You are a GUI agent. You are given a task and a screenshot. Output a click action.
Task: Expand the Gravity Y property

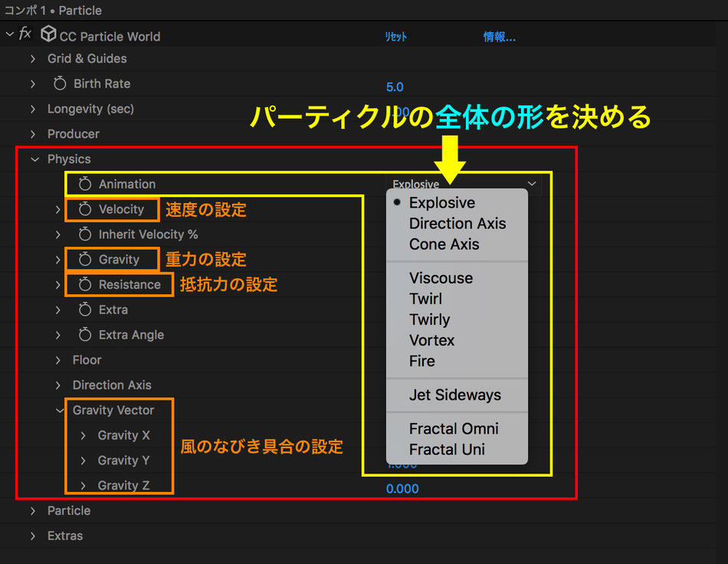(83, 461)
